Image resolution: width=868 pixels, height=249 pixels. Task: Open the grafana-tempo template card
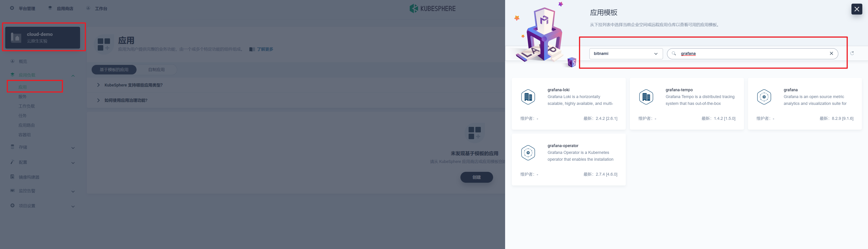(686, 104)
